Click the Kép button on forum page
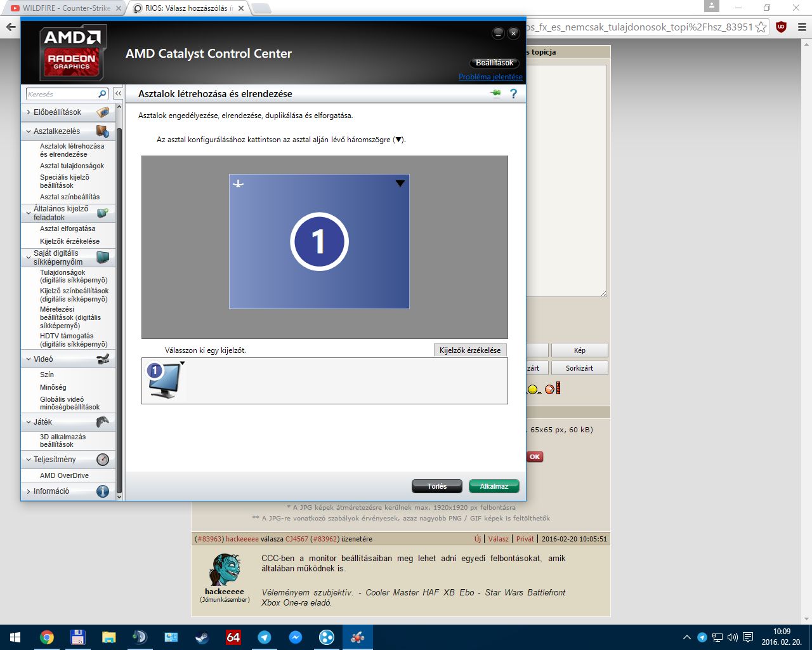The width and height of the screenshot is (812, 650). tap(579, 350)
